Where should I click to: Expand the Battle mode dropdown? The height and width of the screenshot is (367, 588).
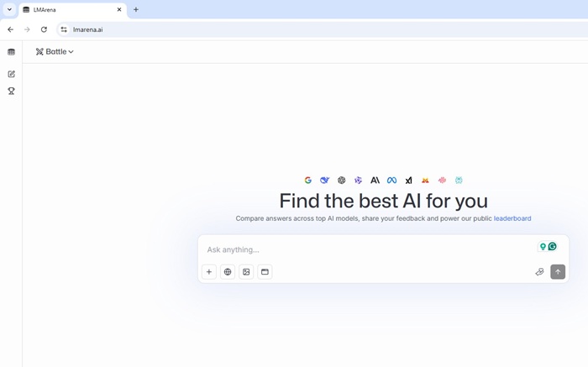pos(55,52)
